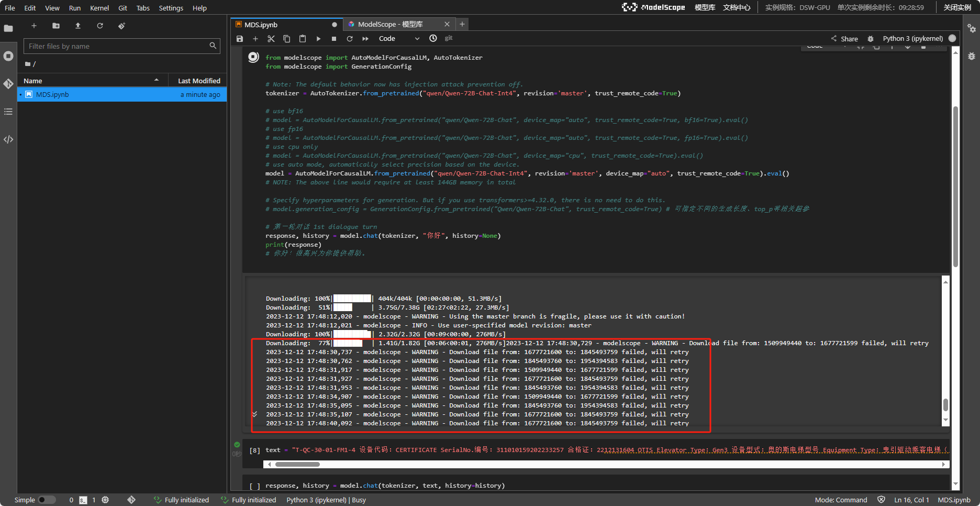
Task: Open the table of contents panel
Action: click(8, 112)
